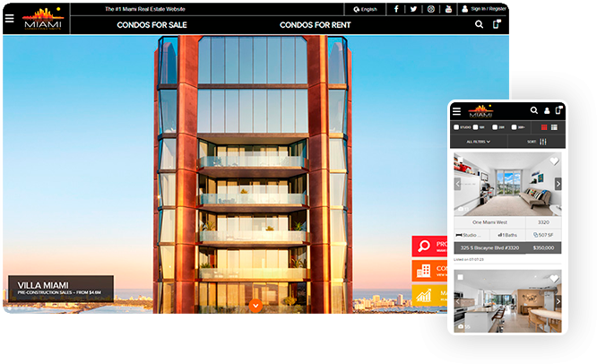Open the Condos For Rent menu

click(315, 25)
